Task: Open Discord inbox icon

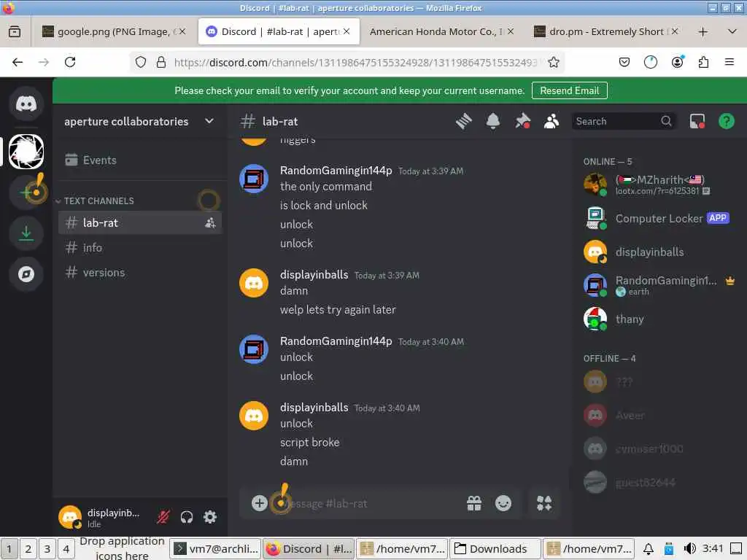Action: click(x=697, y=122)
